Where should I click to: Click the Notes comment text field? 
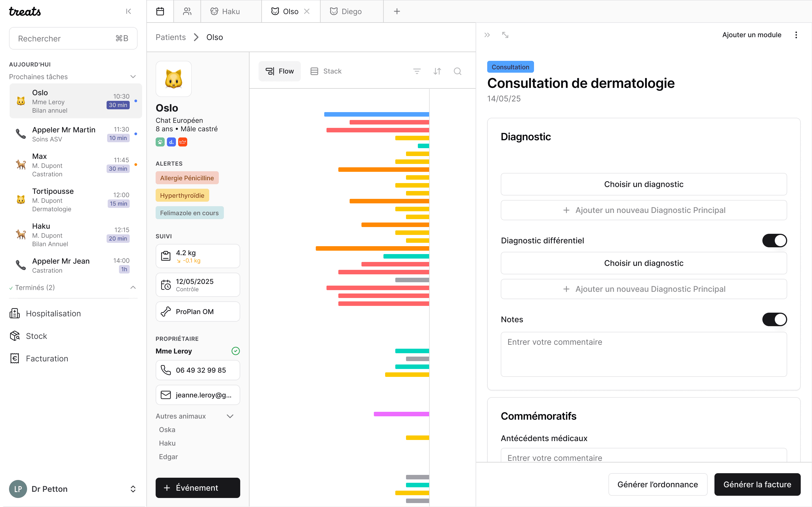643,354
